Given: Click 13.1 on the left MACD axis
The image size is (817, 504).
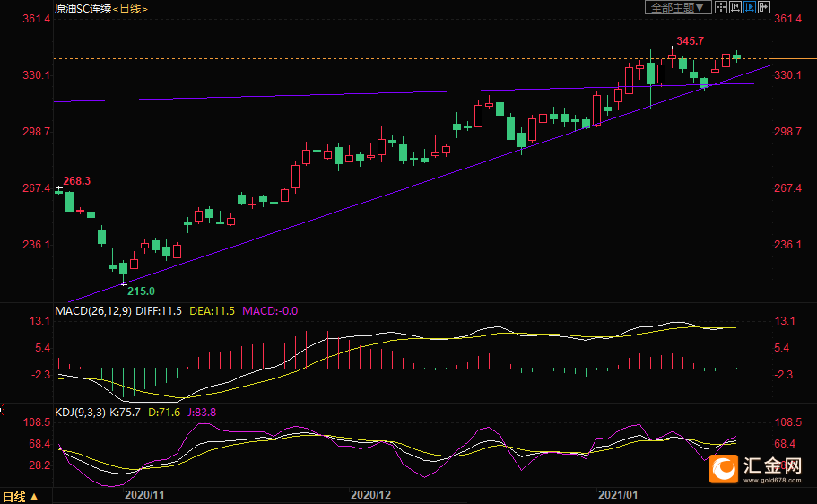Looking at the screenshot, I should coord(39,321).
